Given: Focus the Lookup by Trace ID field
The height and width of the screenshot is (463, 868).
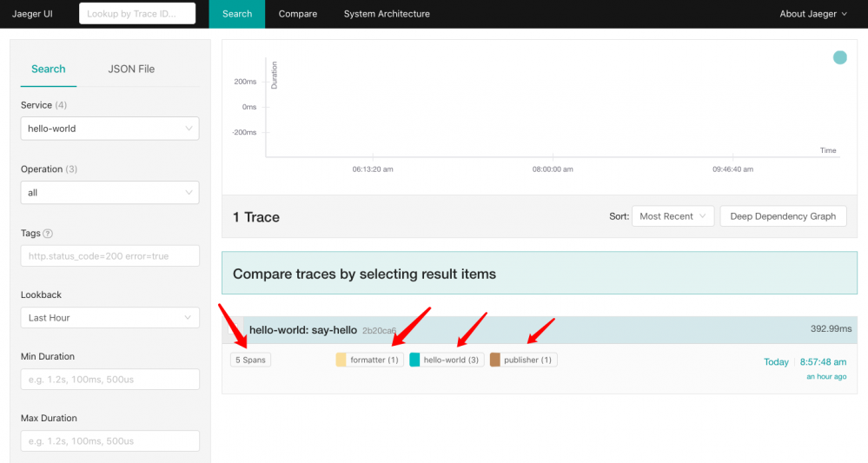Looking at the screenshot, I should click(x=137, y=13).
